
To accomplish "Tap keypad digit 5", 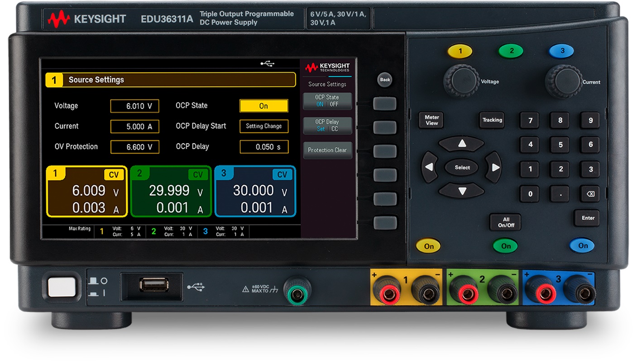I will 560,145.
